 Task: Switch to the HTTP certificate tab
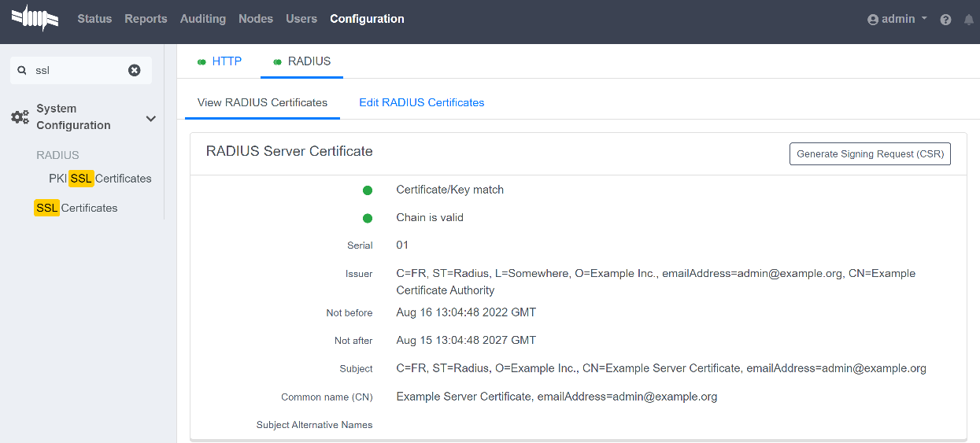pyautogui.click(x=220, y=61)
